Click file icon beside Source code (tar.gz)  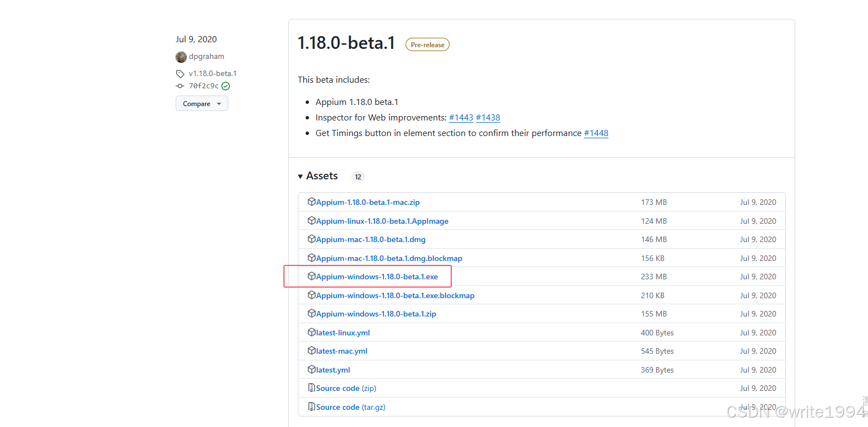(x=312, y=407)
